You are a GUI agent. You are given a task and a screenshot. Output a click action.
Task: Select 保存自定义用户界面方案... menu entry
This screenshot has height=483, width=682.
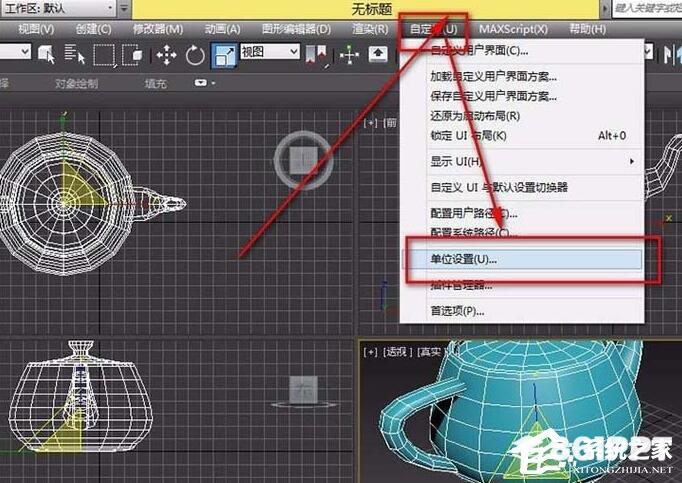(522, 96)
